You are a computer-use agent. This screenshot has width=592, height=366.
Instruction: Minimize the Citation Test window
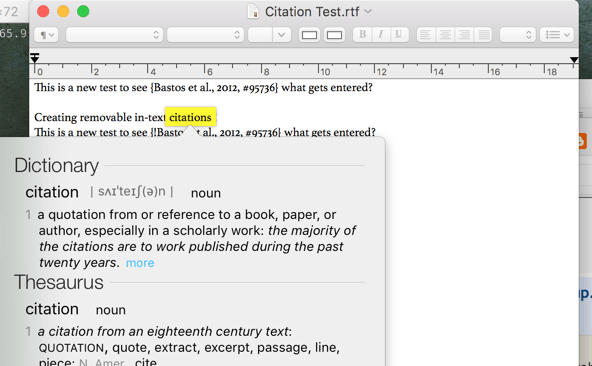click(x=63, y=11)
